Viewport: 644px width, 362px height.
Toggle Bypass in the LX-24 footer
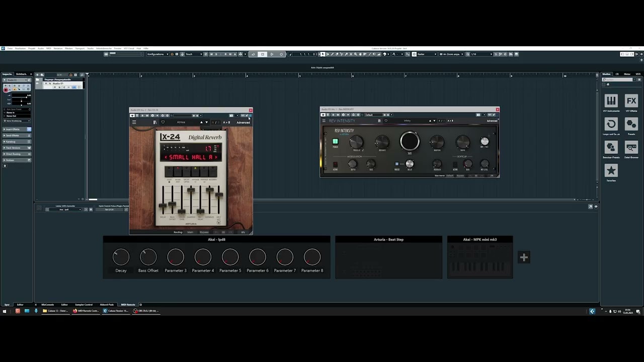[204, 232]
